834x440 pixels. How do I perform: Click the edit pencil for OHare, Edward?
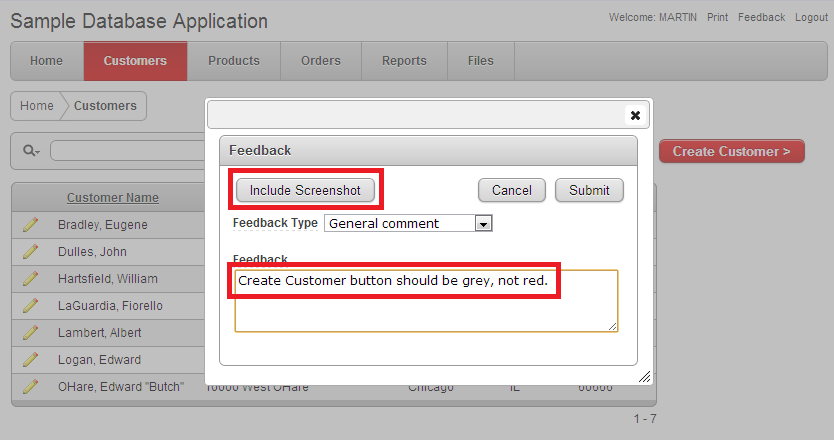click(30, 387)
